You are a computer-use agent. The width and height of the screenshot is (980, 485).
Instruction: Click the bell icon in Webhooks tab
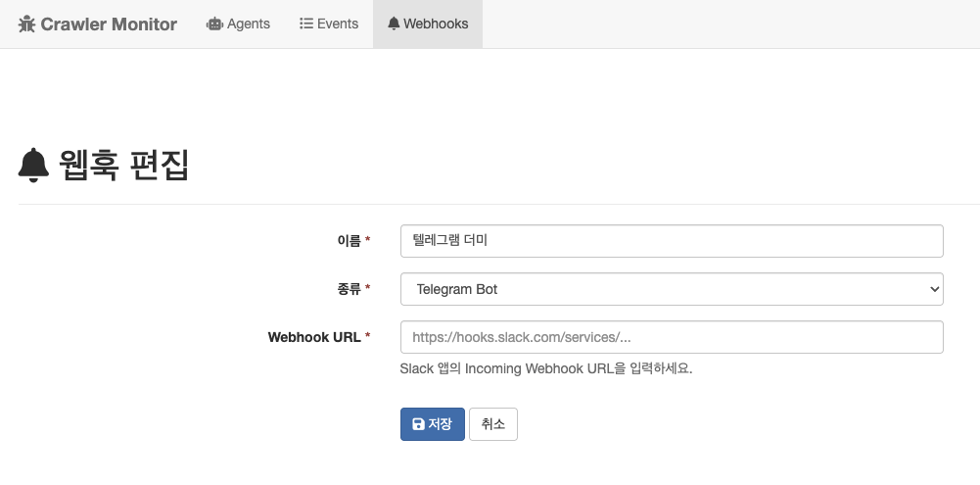pyautogui.click(x=394, y=24)
